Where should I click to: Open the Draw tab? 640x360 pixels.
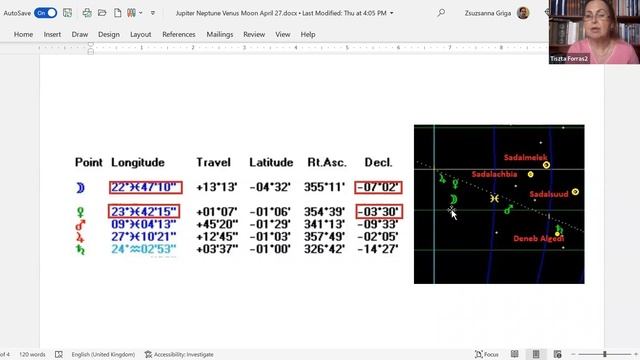(80, 35)
